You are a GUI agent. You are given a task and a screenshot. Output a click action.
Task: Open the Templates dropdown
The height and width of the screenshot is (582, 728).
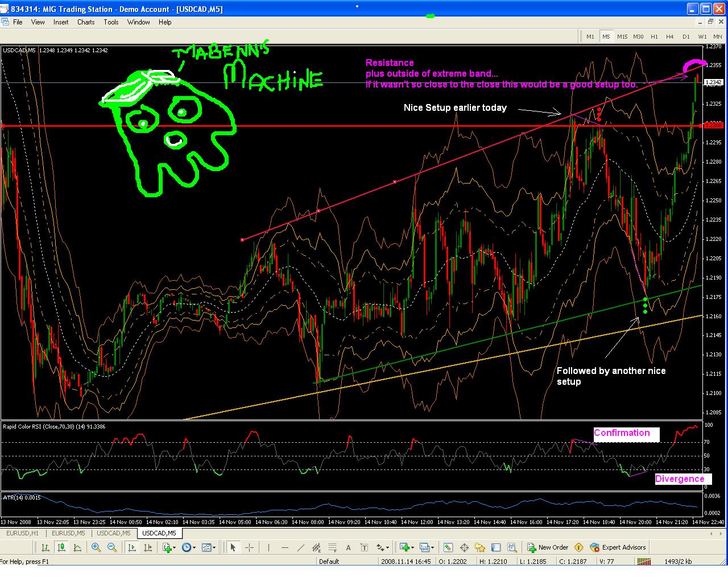pyautogui.click(x=209, y=547)
